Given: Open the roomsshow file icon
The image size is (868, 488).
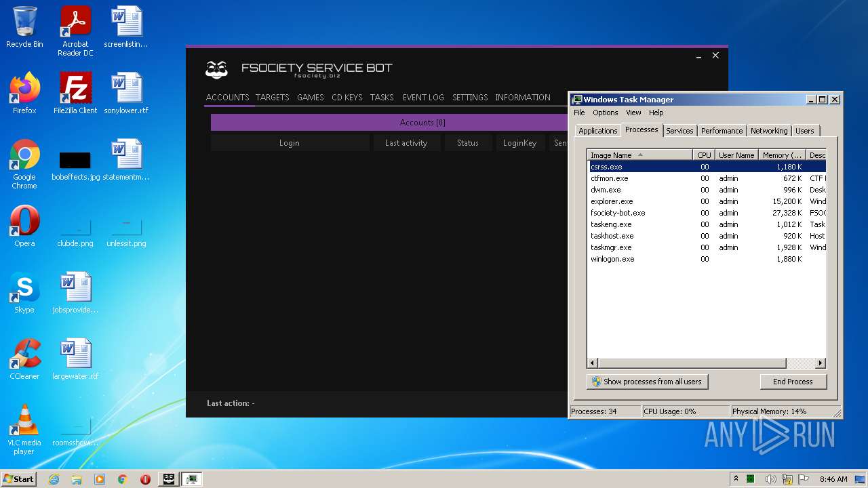Looking at the screenshot, I should [x=75, y=432].
